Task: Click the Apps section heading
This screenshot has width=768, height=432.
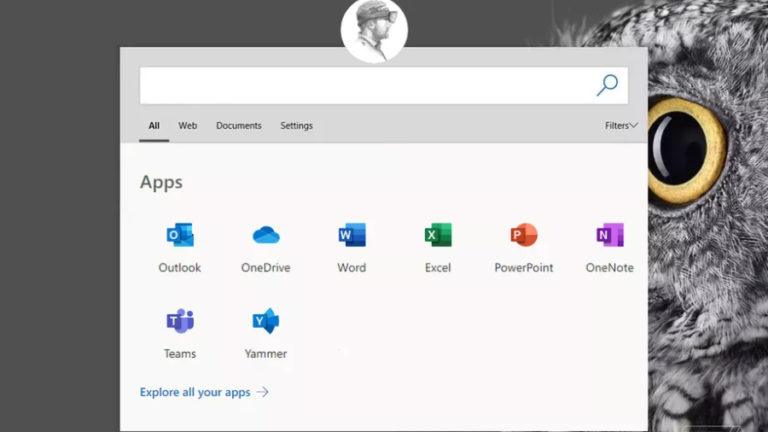Action: pyautogui.click(x=161, y=182)
